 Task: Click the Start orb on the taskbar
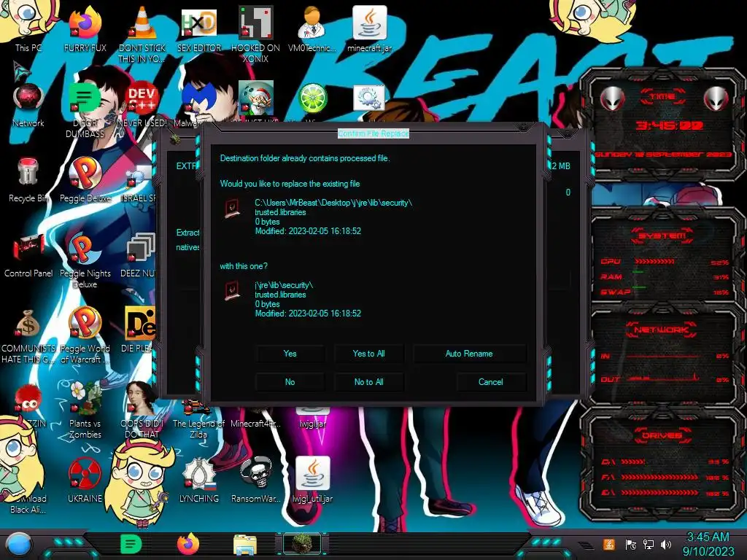point(19,544)
